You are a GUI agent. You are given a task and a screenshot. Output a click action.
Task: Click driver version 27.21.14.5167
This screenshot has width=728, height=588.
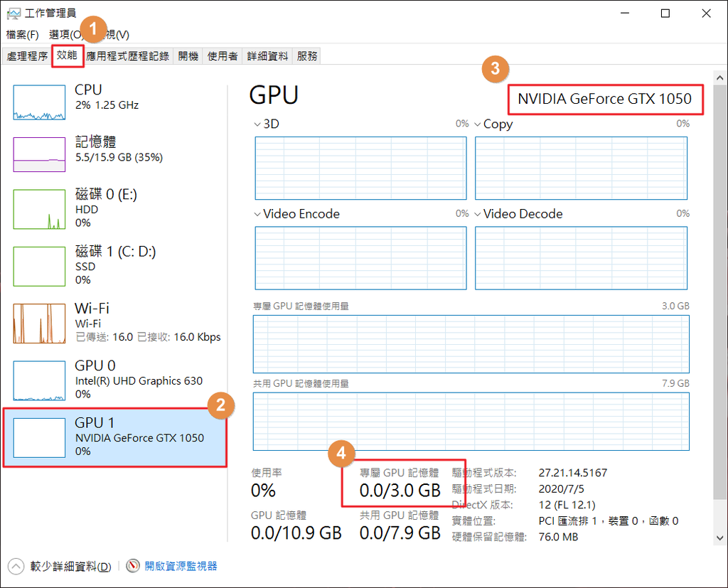(573, 473)
